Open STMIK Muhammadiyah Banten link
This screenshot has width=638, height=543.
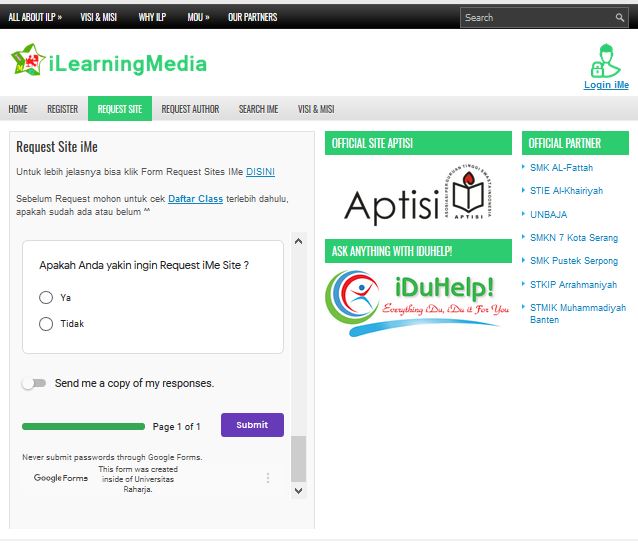tap(578, 314)
